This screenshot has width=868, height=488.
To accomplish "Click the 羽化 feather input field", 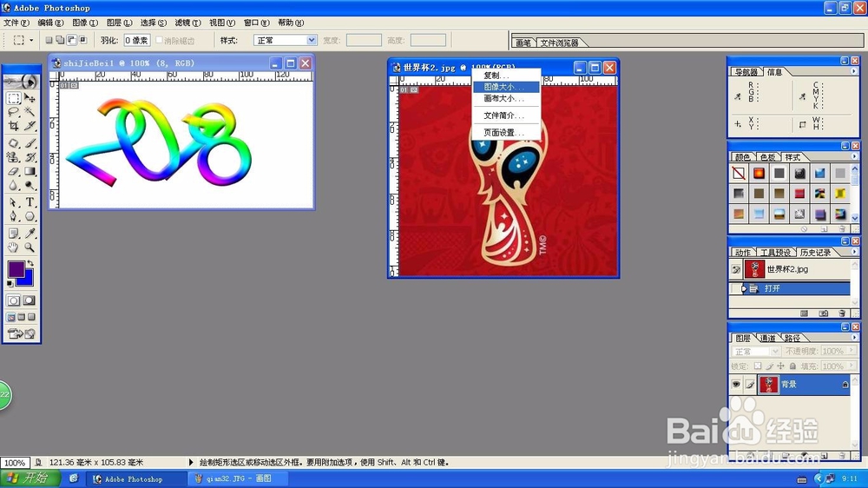I will point(137,41).
